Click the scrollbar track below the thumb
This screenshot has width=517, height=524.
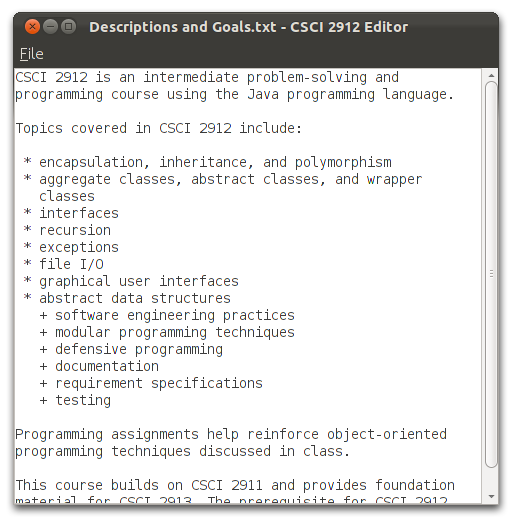click(491, 480)
